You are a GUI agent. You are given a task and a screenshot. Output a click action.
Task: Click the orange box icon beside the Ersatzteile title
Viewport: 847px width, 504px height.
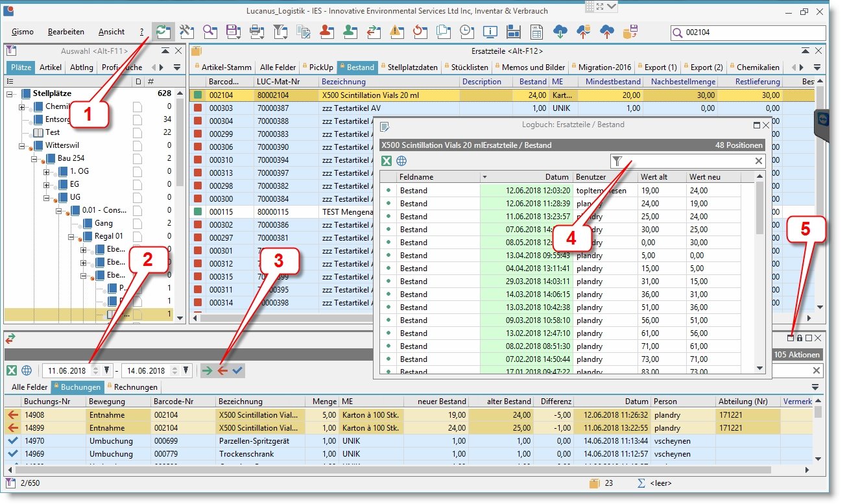196,51
